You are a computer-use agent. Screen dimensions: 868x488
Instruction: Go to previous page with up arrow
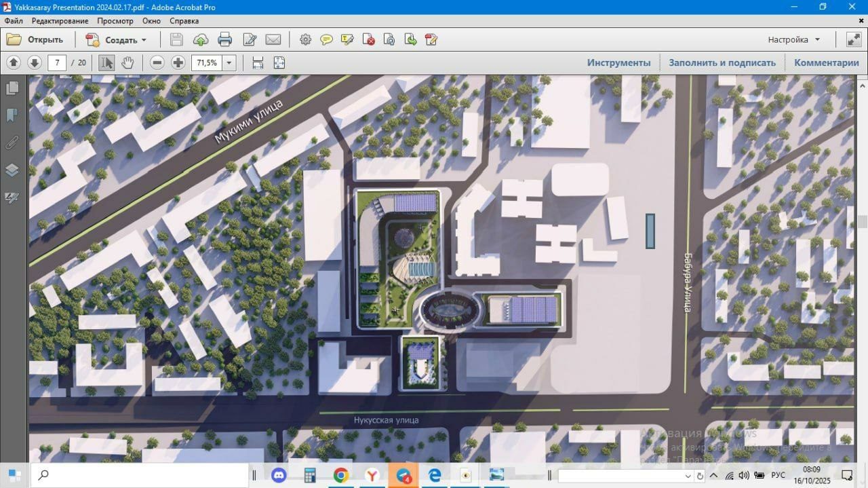(14, 62)
